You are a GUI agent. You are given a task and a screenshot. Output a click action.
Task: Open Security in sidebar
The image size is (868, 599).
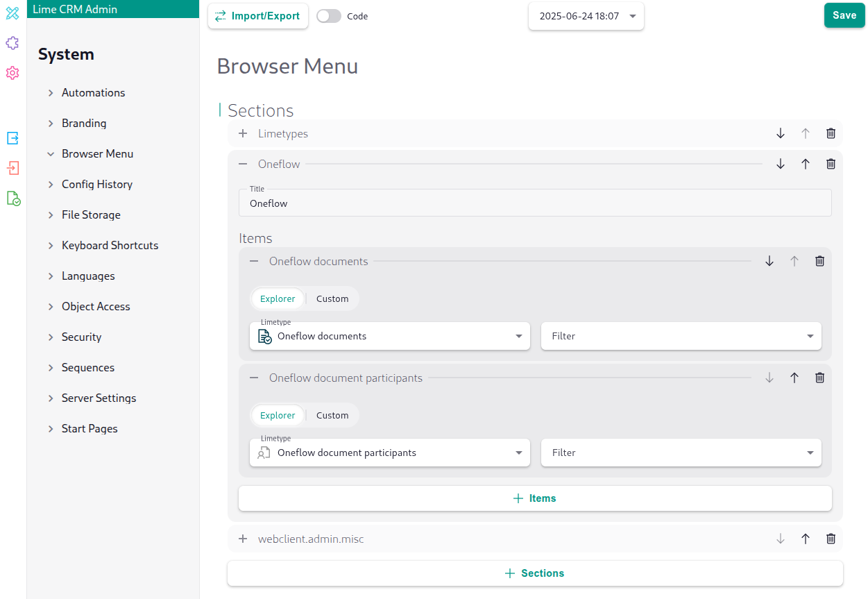81,337
